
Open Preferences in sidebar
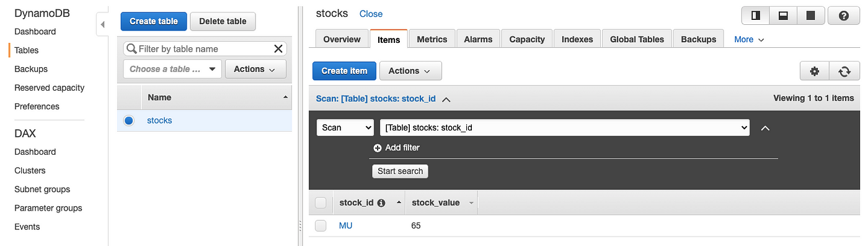tap(37, 107)
